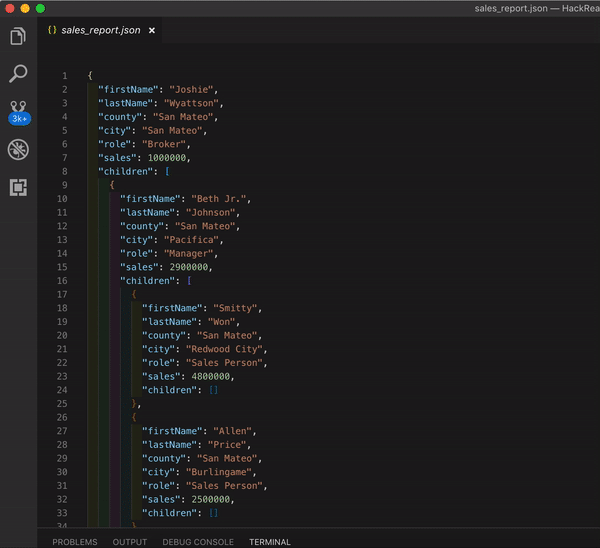Open the DEBUG CONSOLE panel tab
The height and width of the screenshot is (548, 600).
(198, 542)
